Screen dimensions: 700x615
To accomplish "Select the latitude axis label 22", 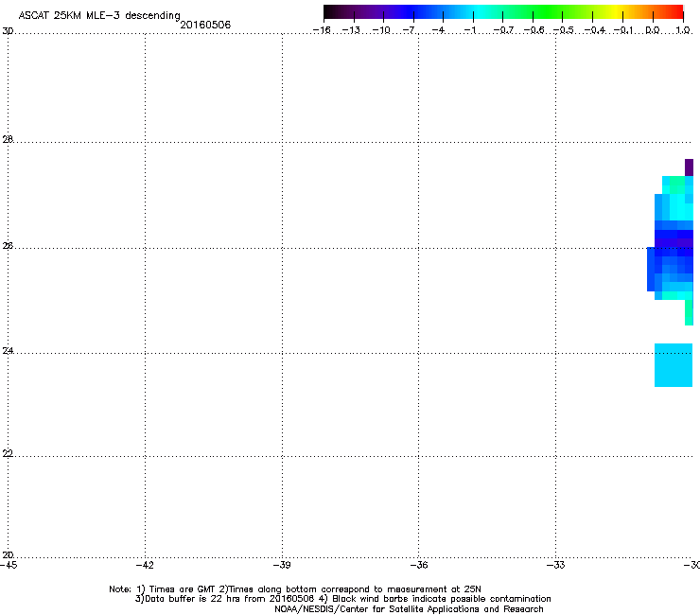I will pyautogui.click(x=8, y=453).
